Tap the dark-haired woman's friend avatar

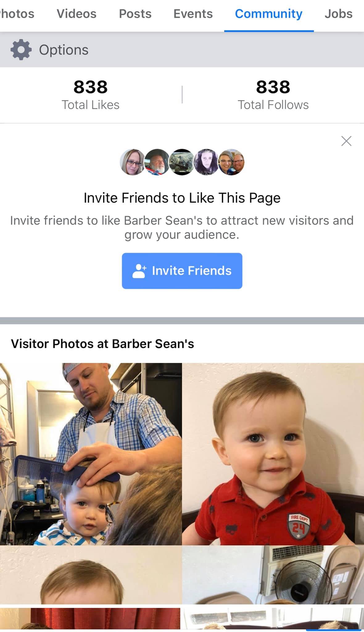coord(206,162)
